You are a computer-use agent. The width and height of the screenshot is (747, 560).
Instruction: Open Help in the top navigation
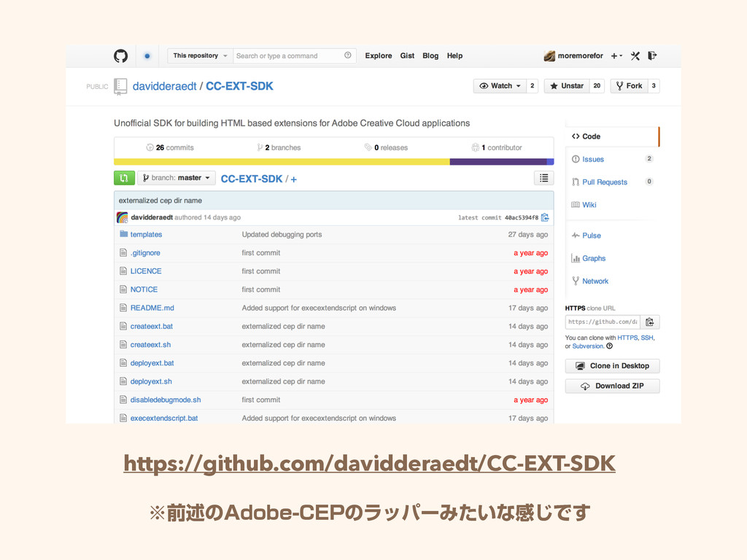point(454,55)
